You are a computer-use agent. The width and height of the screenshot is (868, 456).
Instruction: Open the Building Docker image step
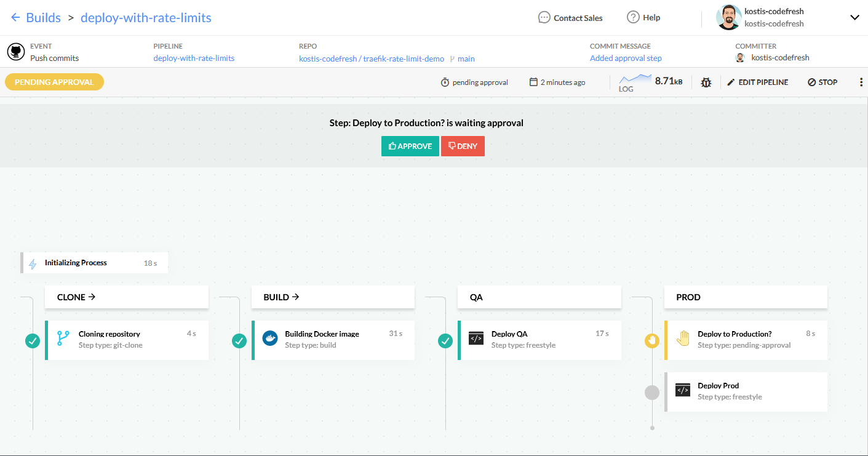point(333,340)
